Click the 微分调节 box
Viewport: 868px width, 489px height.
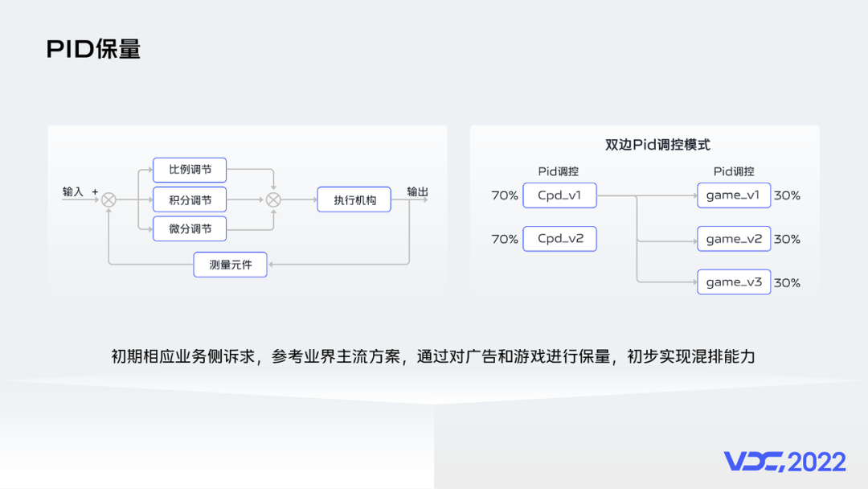click(190, 229)
